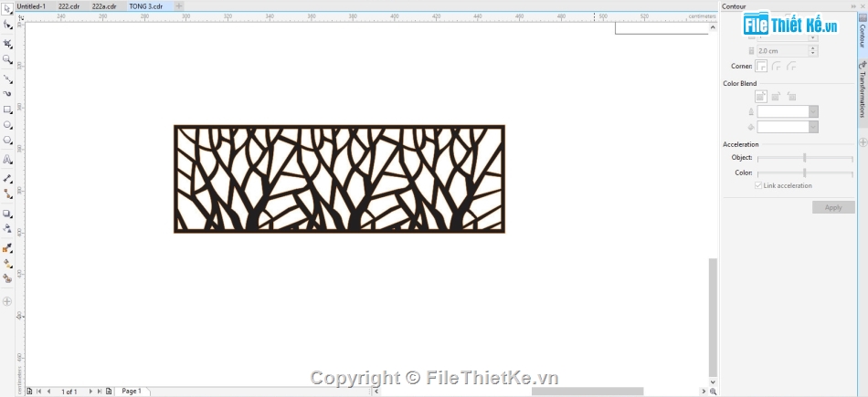Image resolution: width=868 pixels, height=397 pixels.
Task: Switch to 222.cdr document tab
Action: pyautogui.click(x=70, y=6)
